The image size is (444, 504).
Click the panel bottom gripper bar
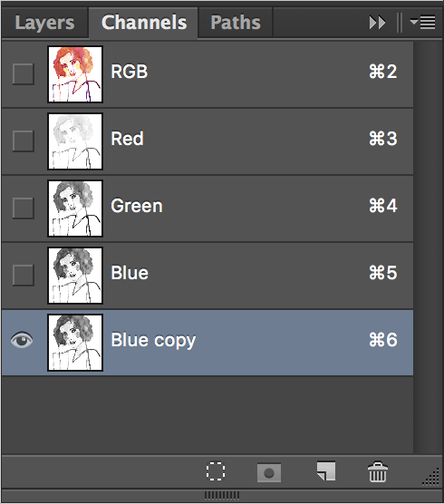pyautogui.click(x=222, y=495)
